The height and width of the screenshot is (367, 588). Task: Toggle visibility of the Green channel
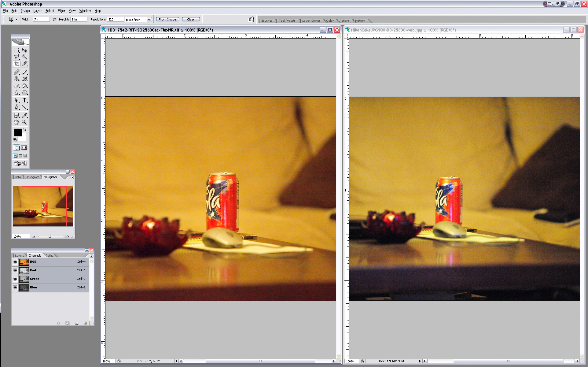[15, 279]
